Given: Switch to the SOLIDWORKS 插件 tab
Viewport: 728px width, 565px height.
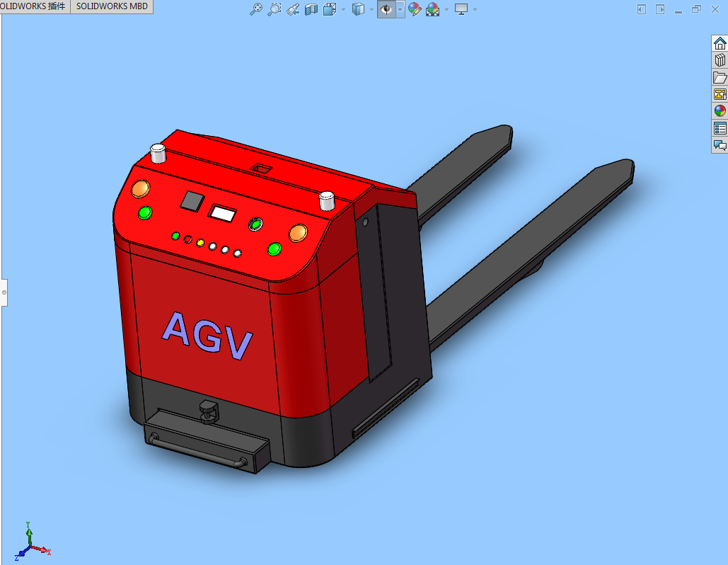Looking at the screenshot, I should 32,6.
